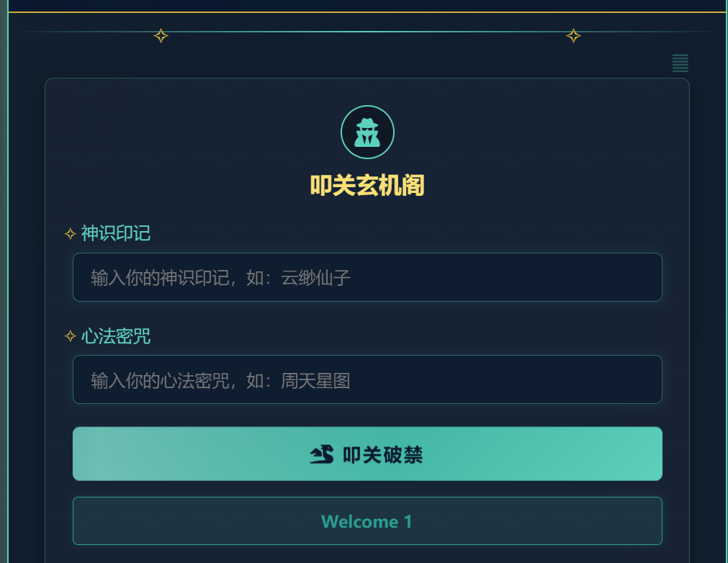Click the right decorative star near the top divider
The height and width of the screenshot is (563, 728).
pyautogui.click(x=573, y=35)
